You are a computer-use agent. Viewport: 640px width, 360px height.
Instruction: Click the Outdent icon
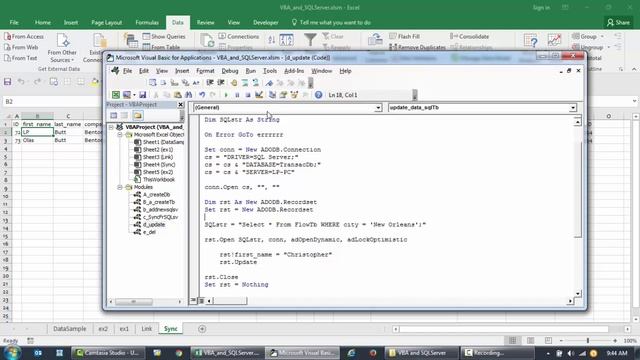(221, 82)
